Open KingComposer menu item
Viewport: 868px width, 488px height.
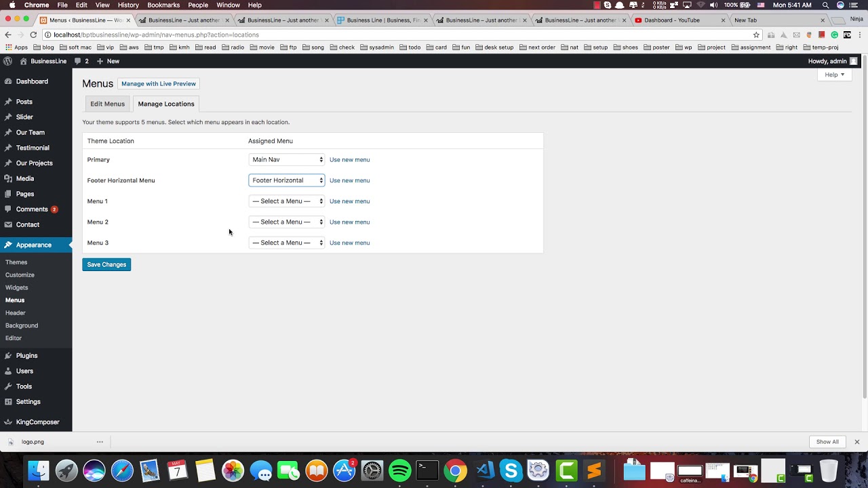pos(36,422)
